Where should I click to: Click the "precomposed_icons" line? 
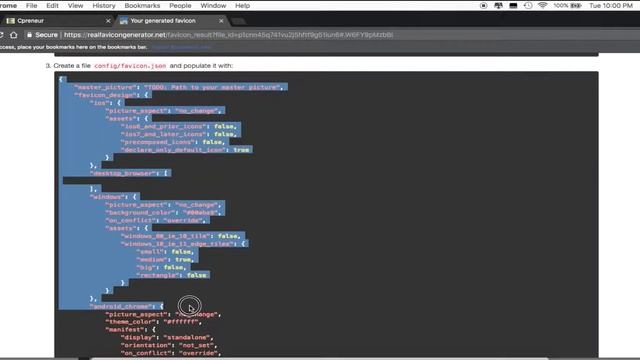(x=173, y=142)
